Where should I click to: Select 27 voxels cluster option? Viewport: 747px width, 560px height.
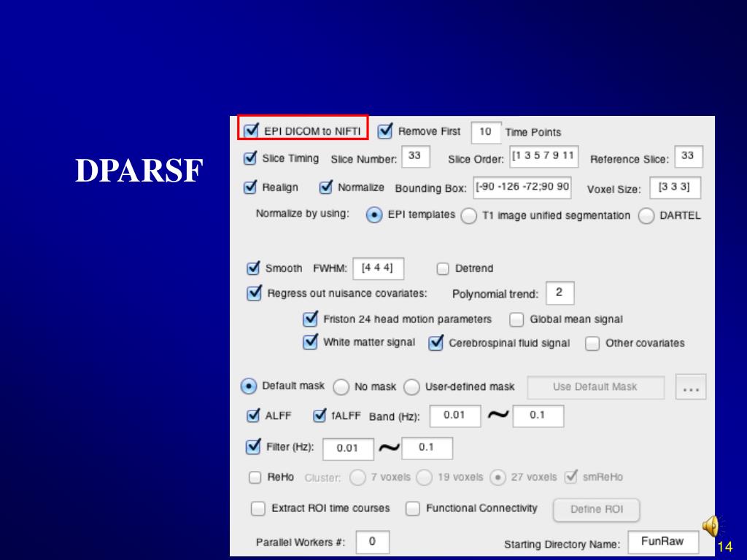click(498, 477)
